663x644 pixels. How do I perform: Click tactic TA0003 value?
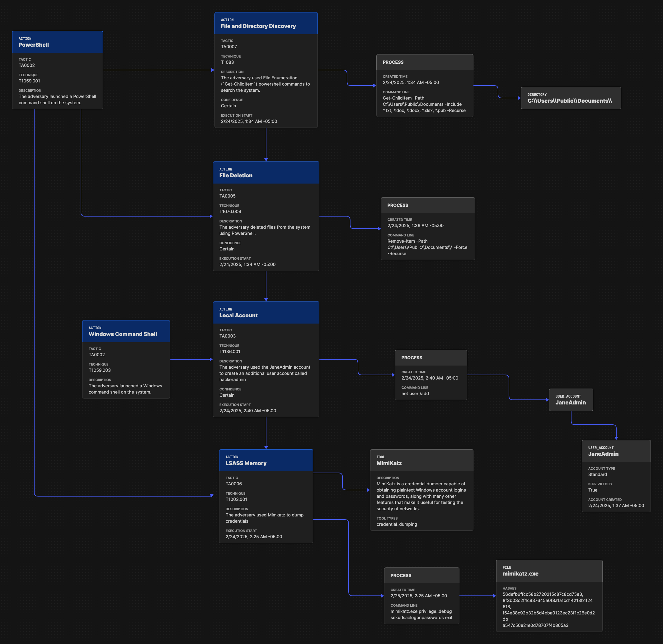(x=228, y=336)
